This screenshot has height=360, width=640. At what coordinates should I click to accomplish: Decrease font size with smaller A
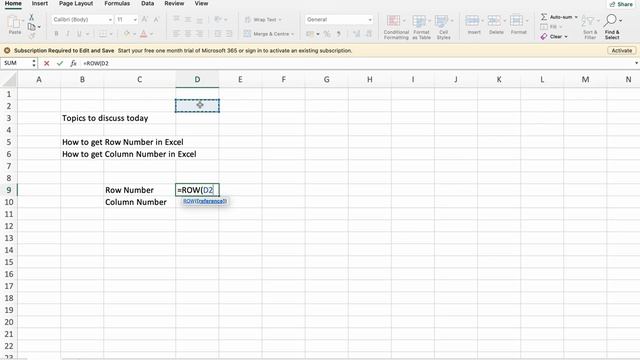[156, 19]
